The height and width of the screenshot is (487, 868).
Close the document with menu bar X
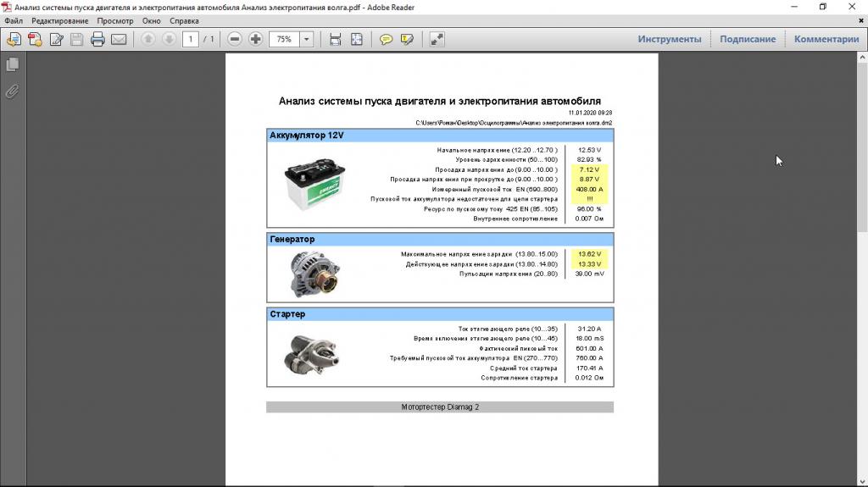point(861,20)
